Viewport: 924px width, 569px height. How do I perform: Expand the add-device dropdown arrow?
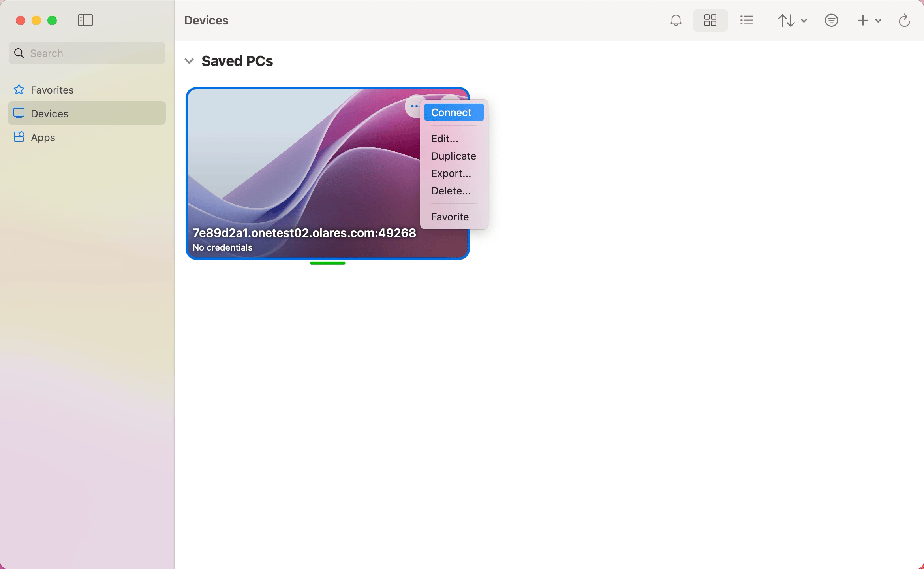click(877, 20)
